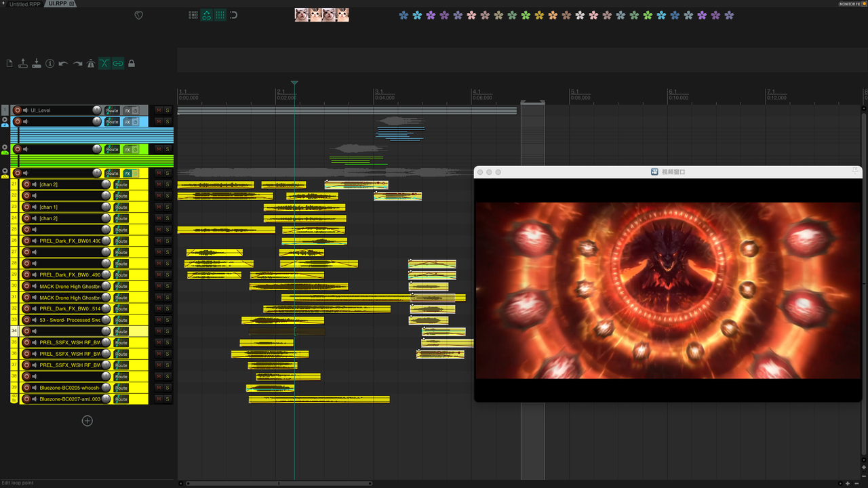Open FX on the yellow folder track 20

coord(127,174)
